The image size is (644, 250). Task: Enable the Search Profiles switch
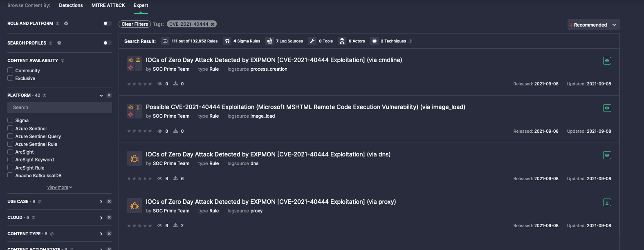[x=107, y=43]
